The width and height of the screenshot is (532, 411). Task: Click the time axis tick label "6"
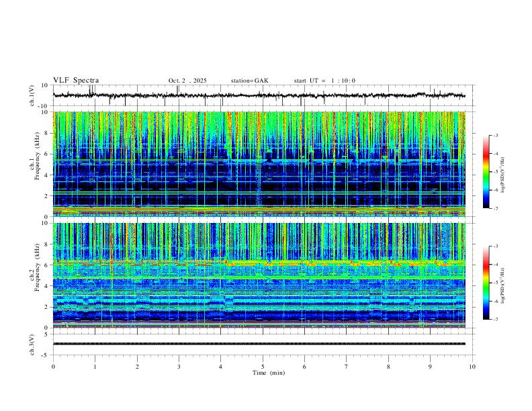[x=304, y=367]
